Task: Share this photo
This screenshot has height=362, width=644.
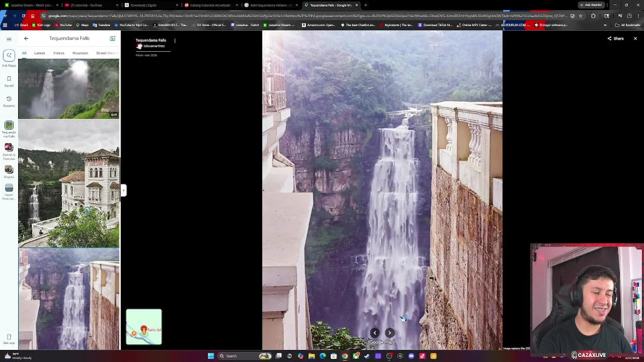Action: [615, 39]
